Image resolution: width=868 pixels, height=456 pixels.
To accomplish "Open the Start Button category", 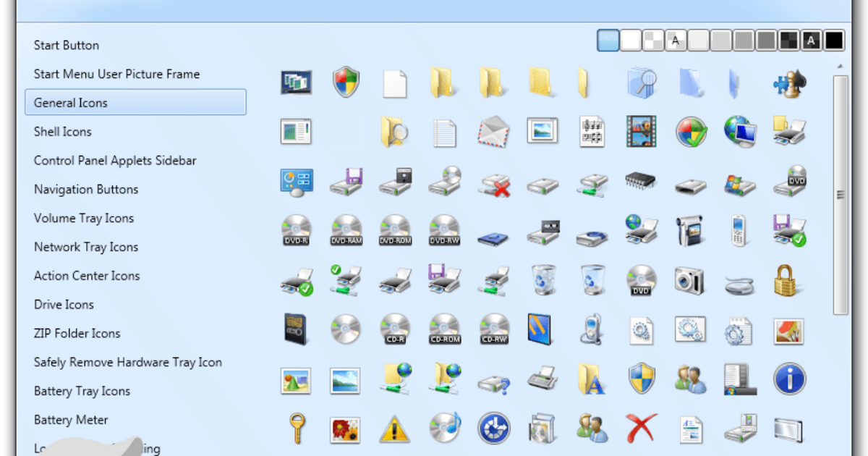I will 67,45.
